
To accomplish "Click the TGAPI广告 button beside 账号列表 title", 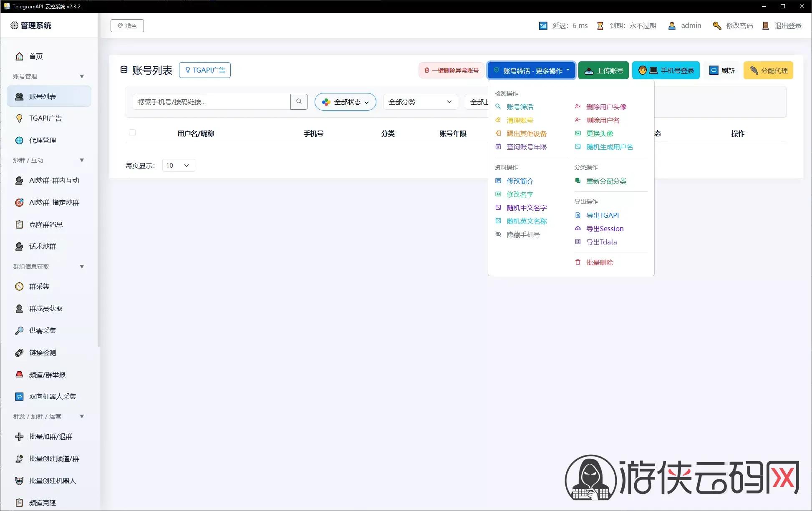I will pyautogui.click(x=205, y=70).
